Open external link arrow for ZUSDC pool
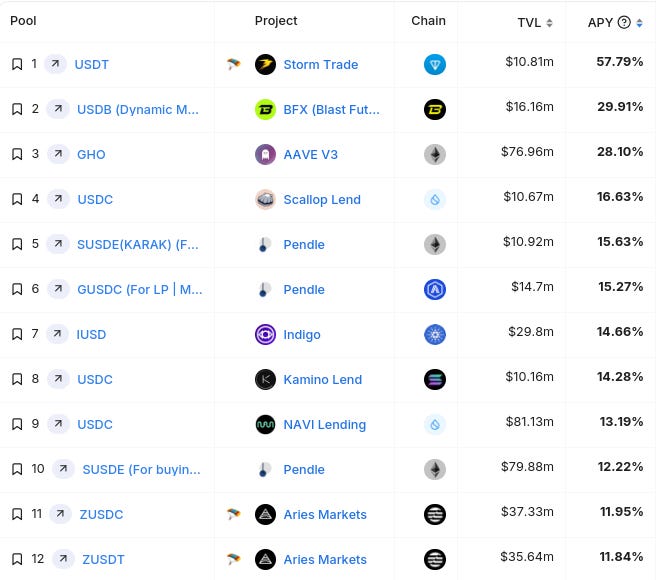Image resolution: width=656 pixels, height=580 pixels. point(60,514)
